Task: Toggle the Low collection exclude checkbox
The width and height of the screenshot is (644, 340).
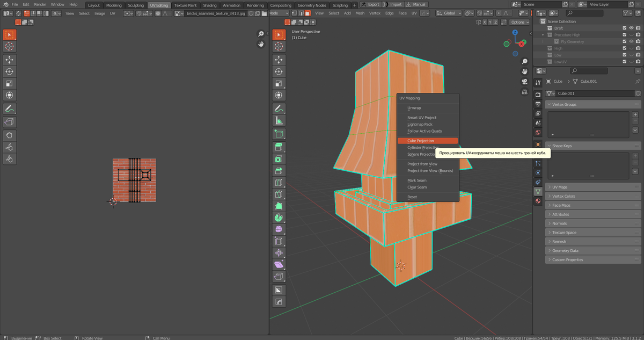Action: (624, 55)
